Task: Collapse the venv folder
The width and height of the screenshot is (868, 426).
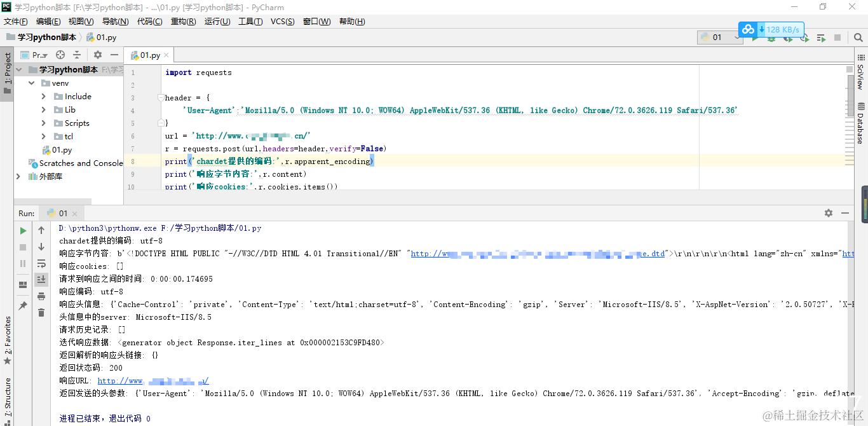Action: pyautogui.click(x=32, y=83)
